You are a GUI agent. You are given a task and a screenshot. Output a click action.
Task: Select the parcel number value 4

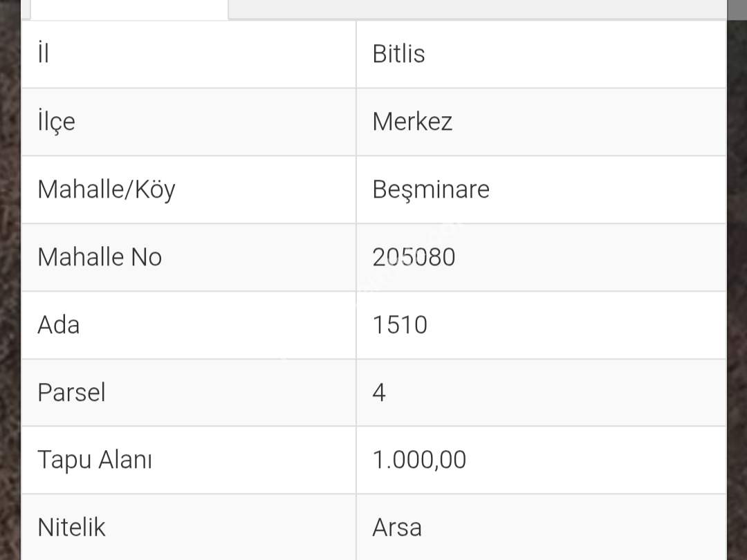tap(379, 393)
